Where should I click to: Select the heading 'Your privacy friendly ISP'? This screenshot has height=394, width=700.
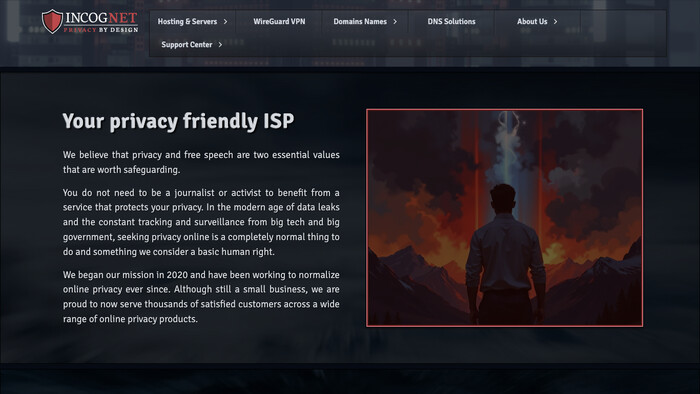pyautogui.click(x=178, y=121)
